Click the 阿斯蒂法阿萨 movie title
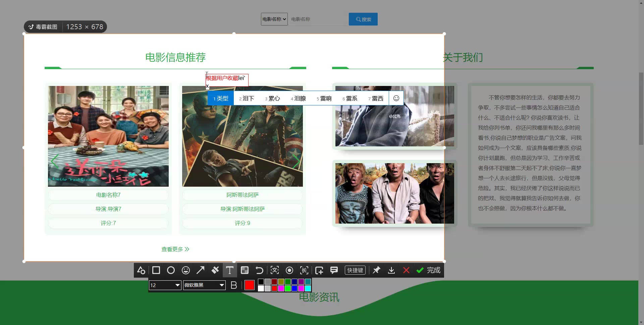 [x=243, y=195]
